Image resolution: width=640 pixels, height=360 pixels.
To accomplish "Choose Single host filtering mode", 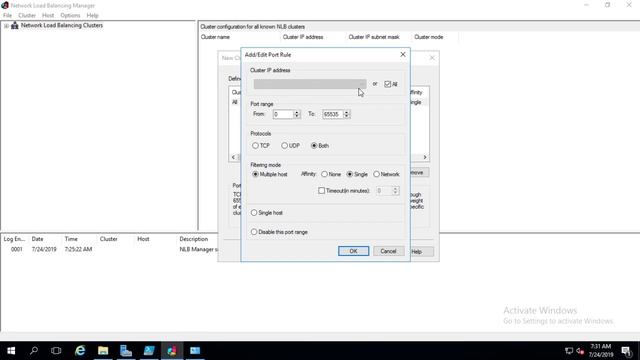I will pos(254,213).
